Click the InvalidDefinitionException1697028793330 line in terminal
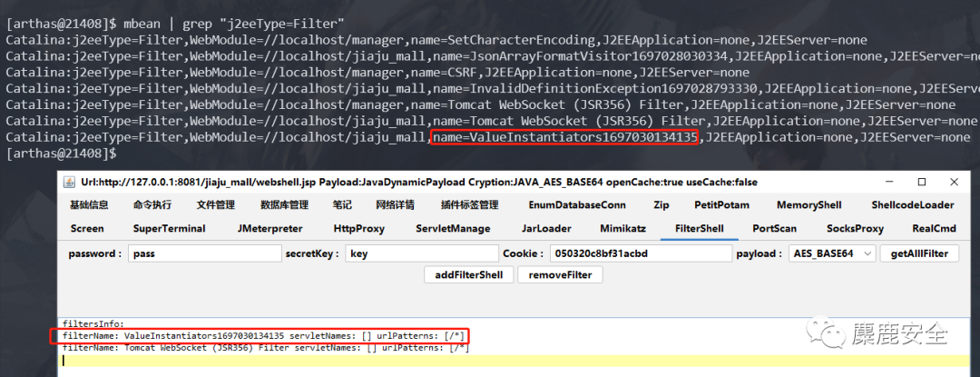The image size is (980, 377). click(x=493, y=89)
